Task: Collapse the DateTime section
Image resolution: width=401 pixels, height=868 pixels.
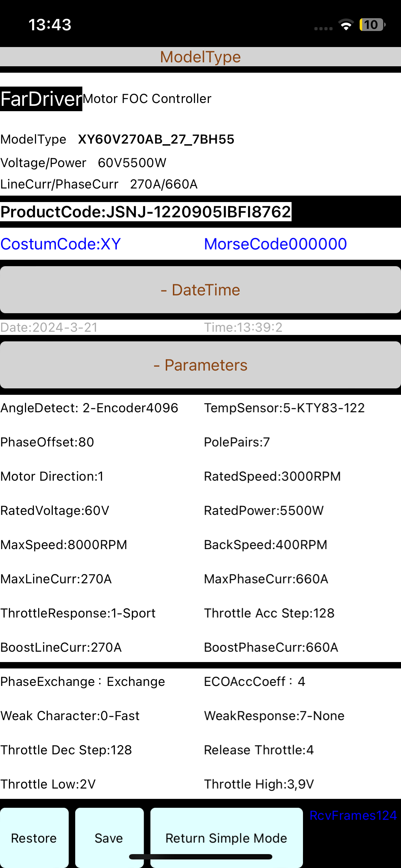Action: click(200, 290)
